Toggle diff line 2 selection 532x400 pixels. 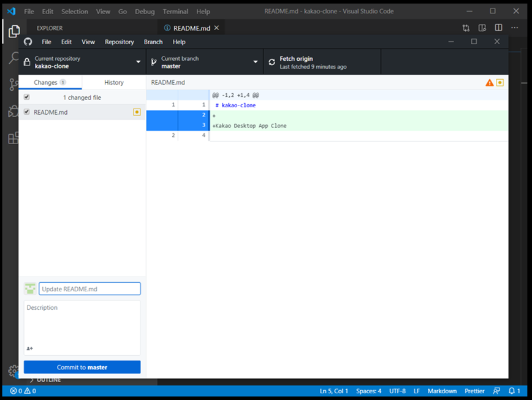tap(178, 115)
